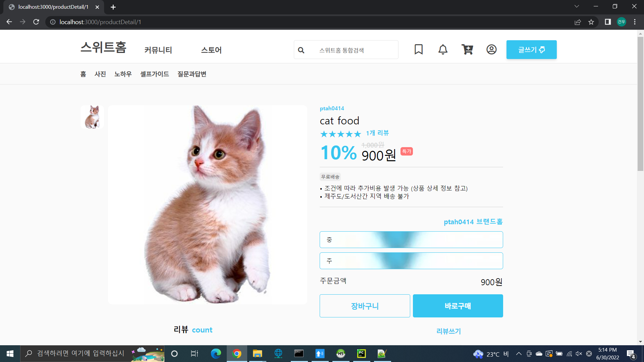Reload the page with the refresh icon

click(36, 22)
